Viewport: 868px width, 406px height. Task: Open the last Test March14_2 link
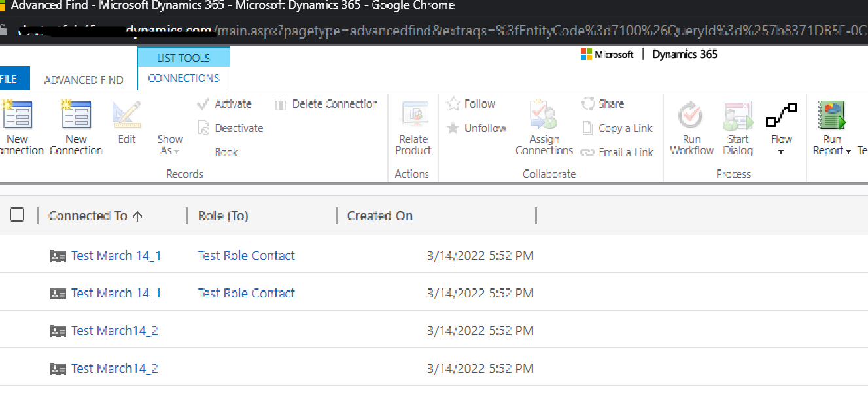(x=114, y=368)
